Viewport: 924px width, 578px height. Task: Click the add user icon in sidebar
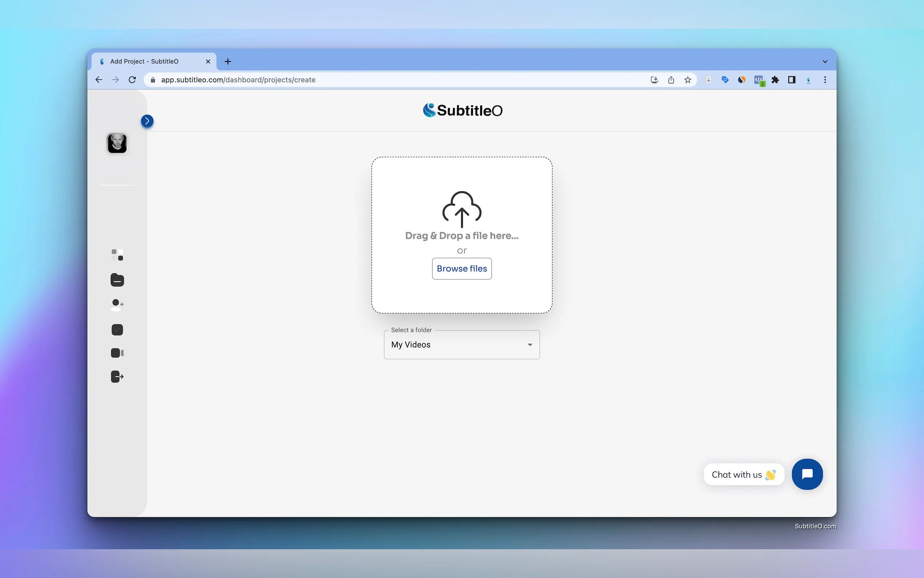pos(117,305)
